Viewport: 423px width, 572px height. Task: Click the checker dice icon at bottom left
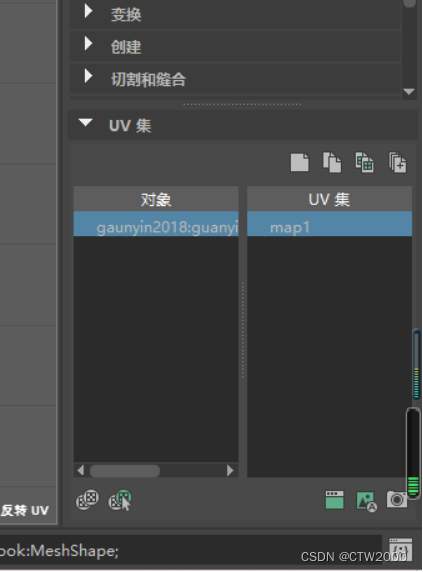tap(87, 500)
